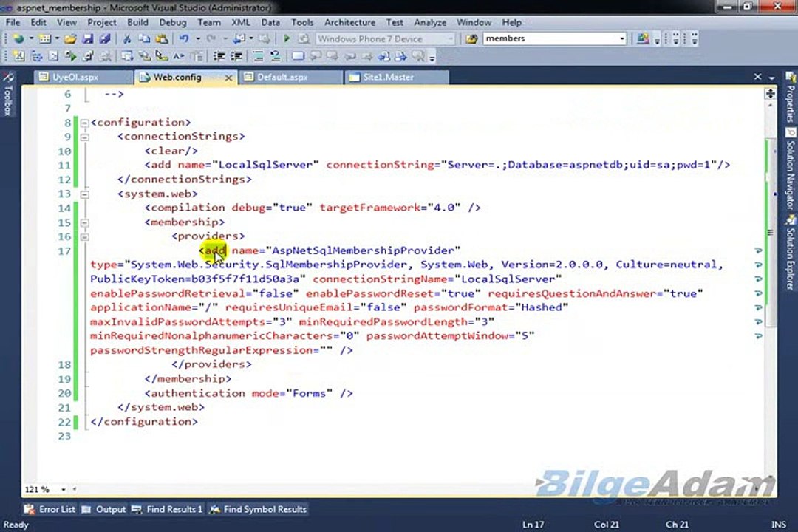
Task: Click the Navigate Backward icon
Action: [239, 38]
